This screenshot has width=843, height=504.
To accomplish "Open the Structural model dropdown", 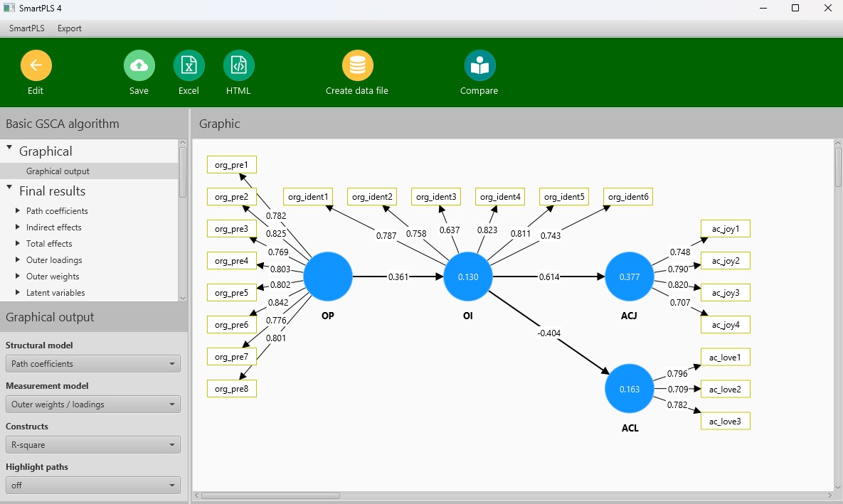I will click(92, 364).
